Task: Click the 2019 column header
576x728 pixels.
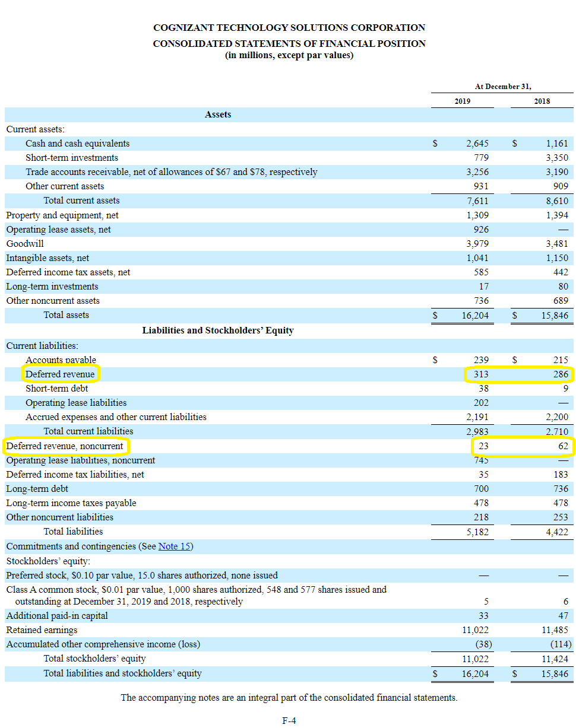Action: point(462,101)
